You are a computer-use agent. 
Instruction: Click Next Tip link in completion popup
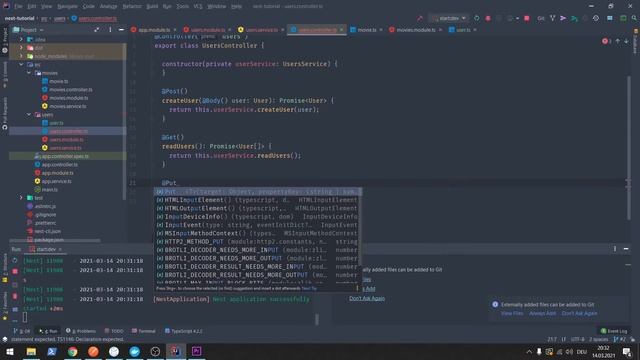tap(309, 289)
